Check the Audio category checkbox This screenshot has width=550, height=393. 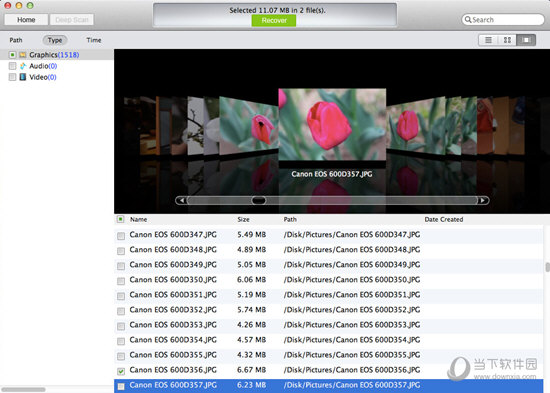click(x=12, y=66)
